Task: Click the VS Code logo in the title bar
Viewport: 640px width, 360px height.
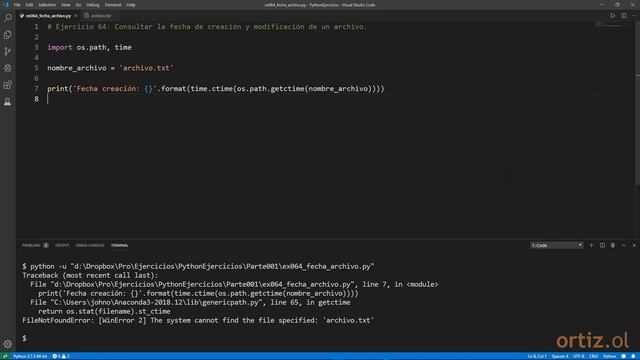Action: [x=6, y=5]
